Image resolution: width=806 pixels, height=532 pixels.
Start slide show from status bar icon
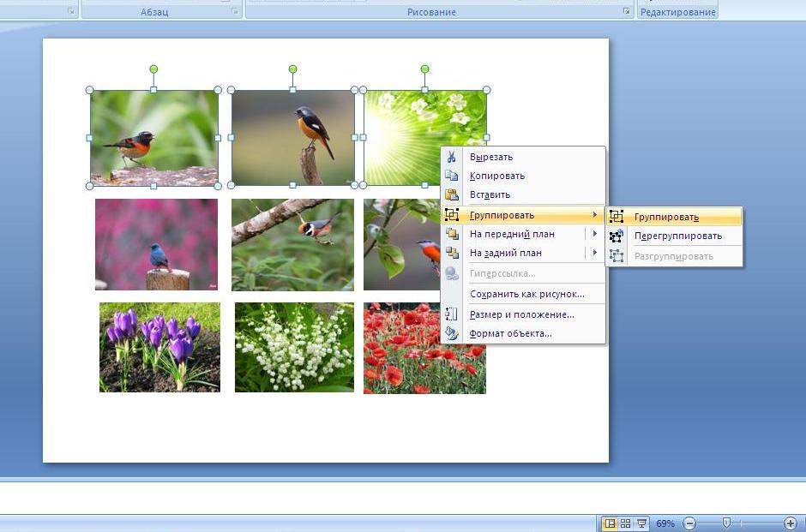641,523
